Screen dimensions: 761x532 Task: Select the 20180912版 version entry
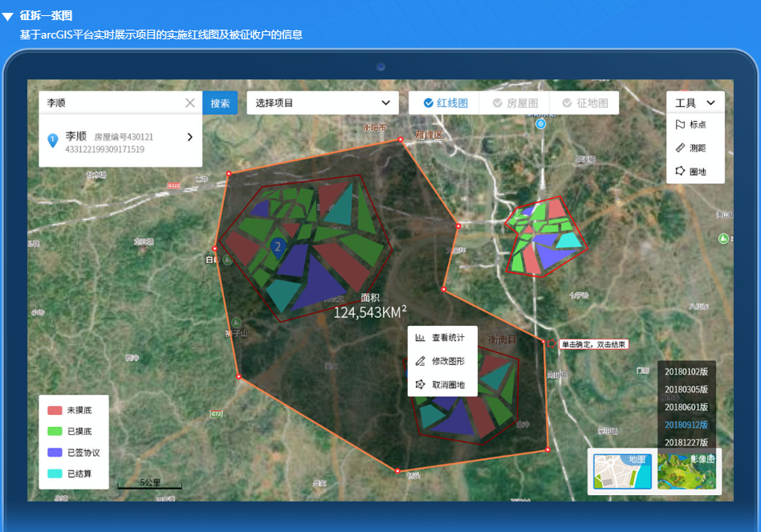point(686,424)
